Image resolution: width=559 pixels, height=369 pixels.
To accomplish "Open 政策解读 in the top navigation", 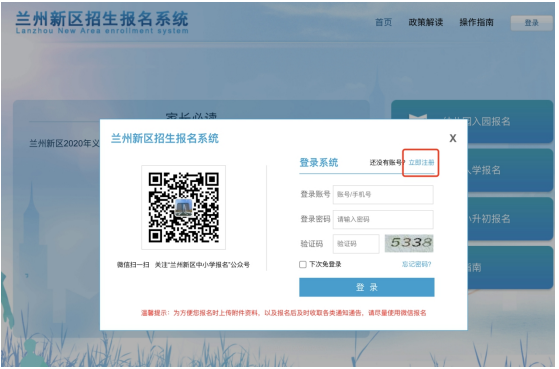I will 426,22.
